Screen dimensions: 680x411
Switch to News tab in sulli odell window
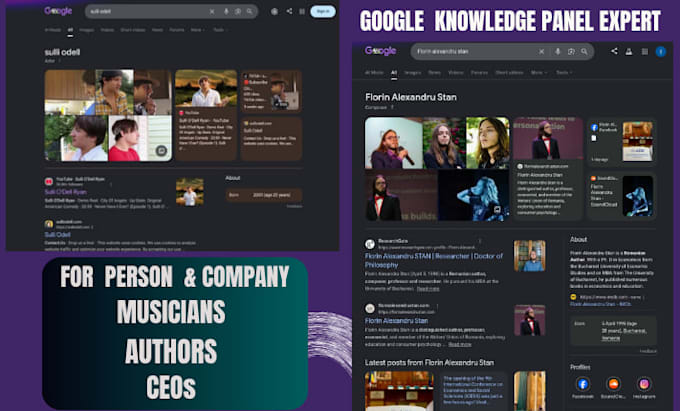point(157,30)
